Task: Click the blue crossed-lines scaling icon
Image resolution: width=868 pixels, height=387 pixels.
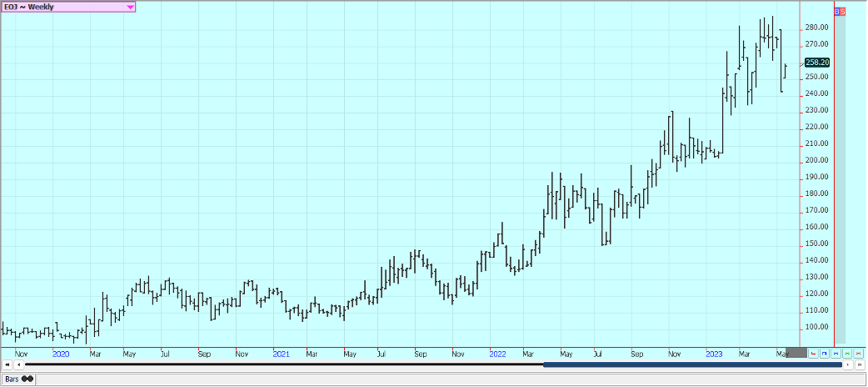Action: [x=836, y=353]
